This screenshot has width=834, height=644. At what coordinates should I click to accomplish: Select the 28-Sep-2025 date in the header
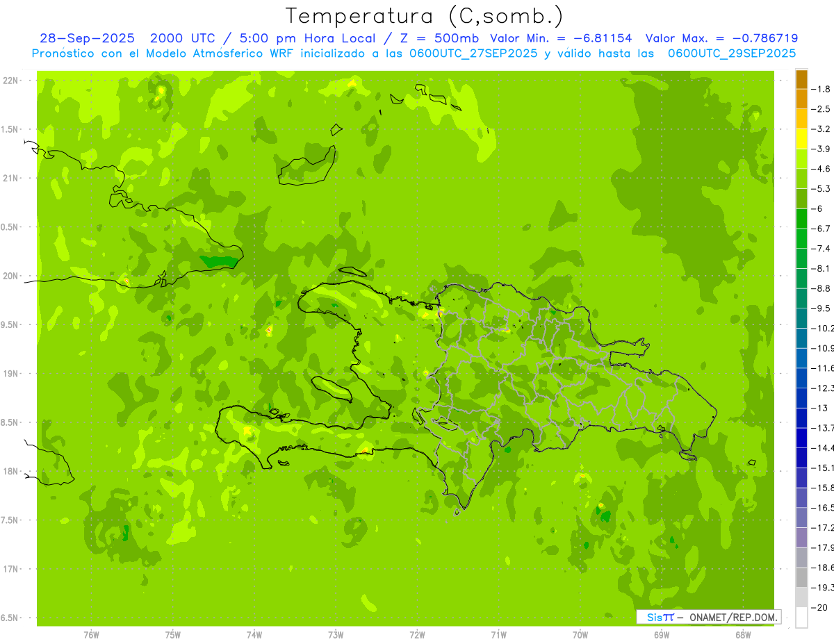[x=87, y=38]
